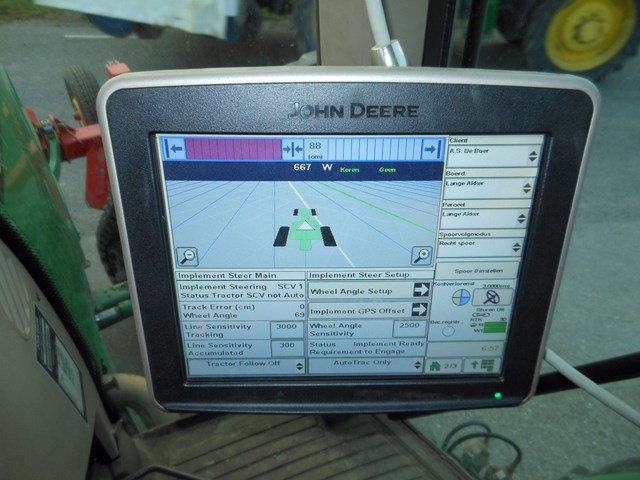Open the Tractor Follow Off dropdown

(x=244, y=365)
